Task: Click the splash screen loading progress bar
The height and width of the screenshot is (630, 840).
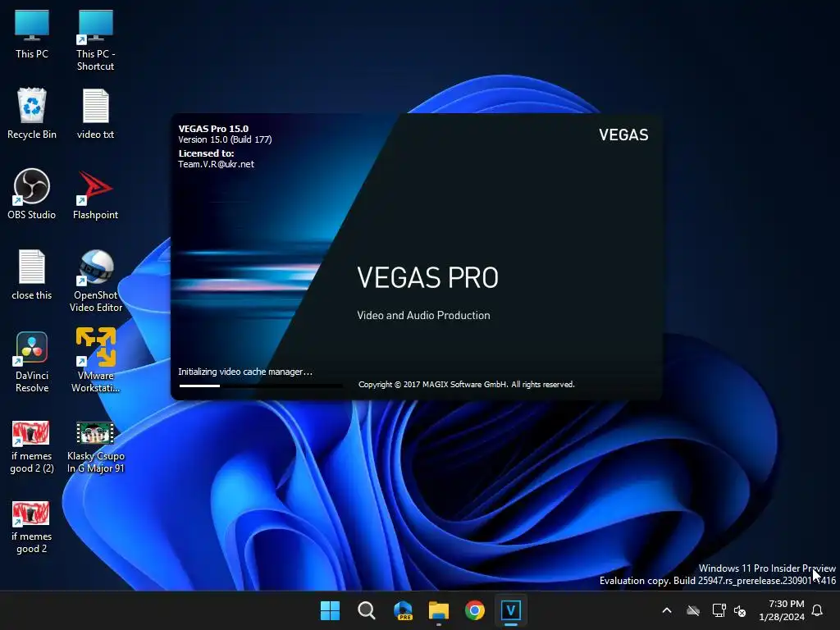Action: click(260, 386)
